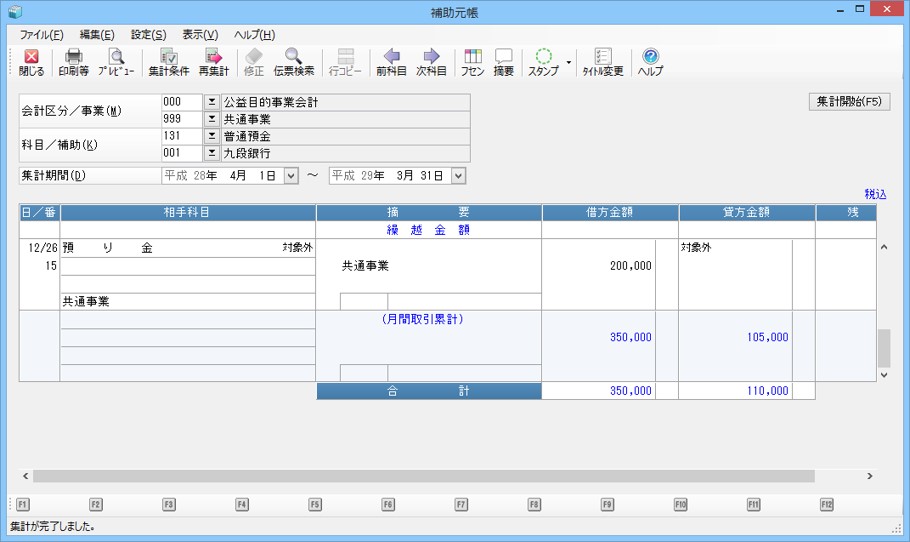Go to 前科目 previous account
This screenshot has width=910, height=542.
pos(391,62)
